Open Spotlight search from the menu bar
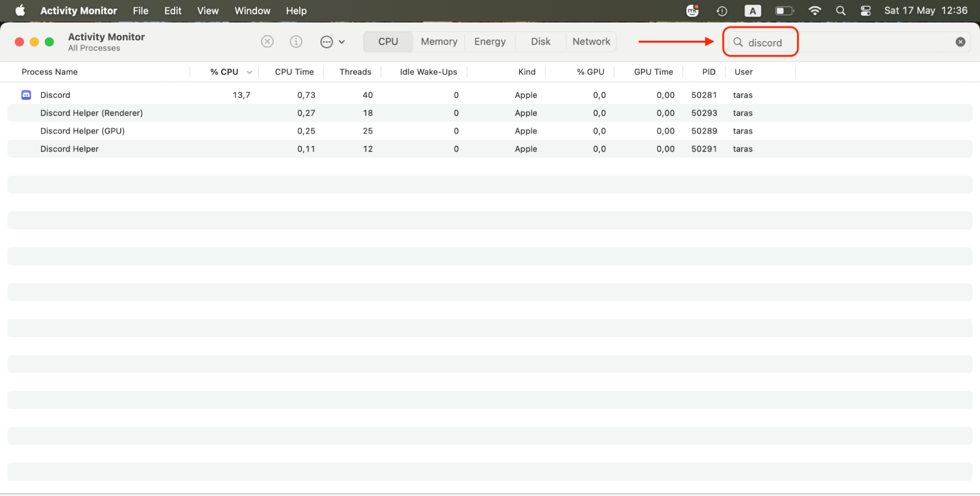Screen dimensions: 980x496 [840, 10]
